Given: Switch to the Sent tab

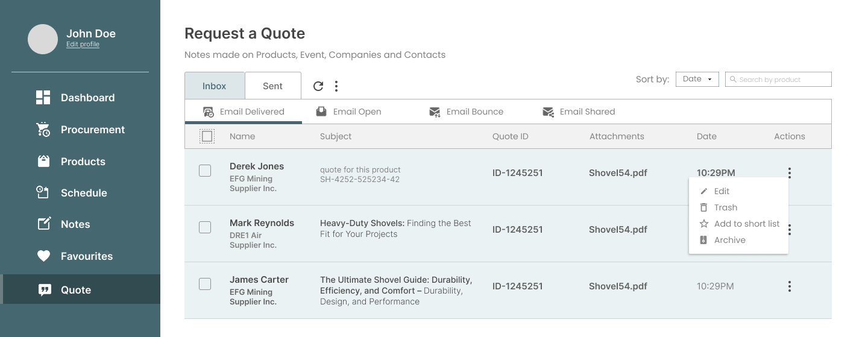Looking at the screenshot, I should click(x=272, y=86).
